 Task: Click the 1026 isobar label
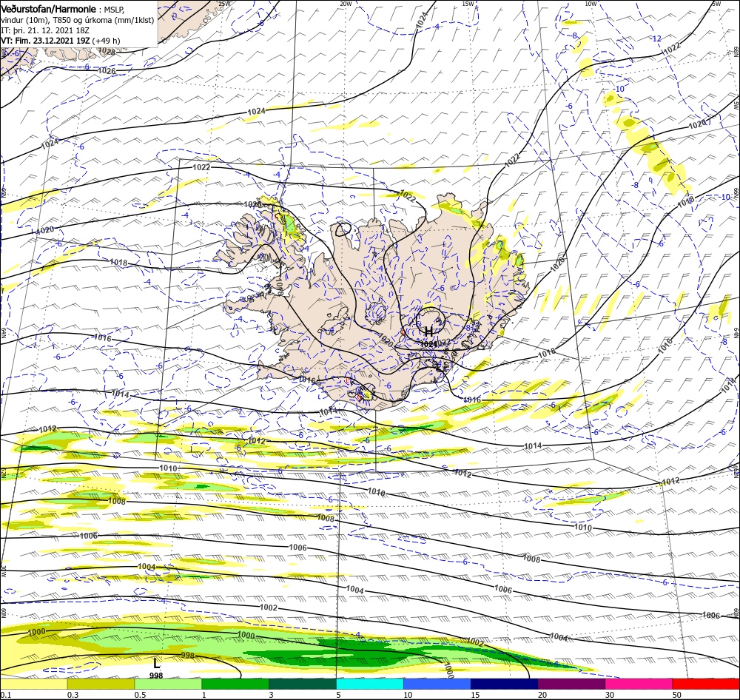pyautogui.click(x=107, y=71)
